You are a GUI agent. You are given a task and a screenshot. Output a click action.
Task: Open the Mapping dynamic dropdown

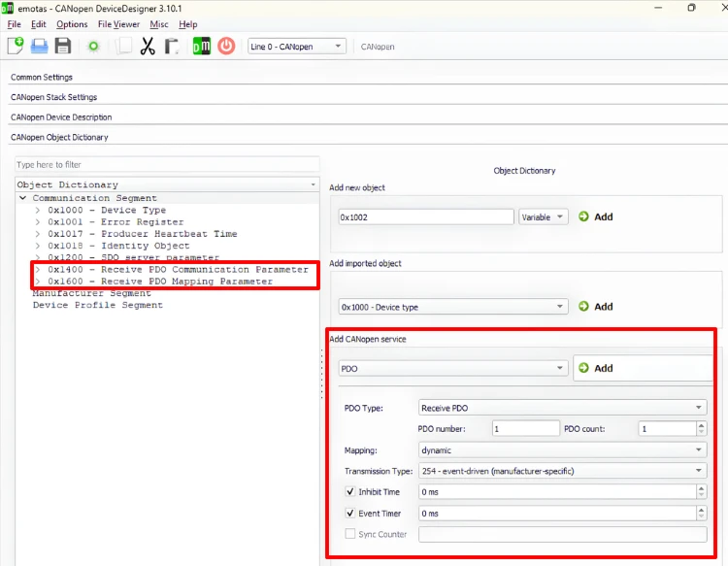[x=563, y=449]
